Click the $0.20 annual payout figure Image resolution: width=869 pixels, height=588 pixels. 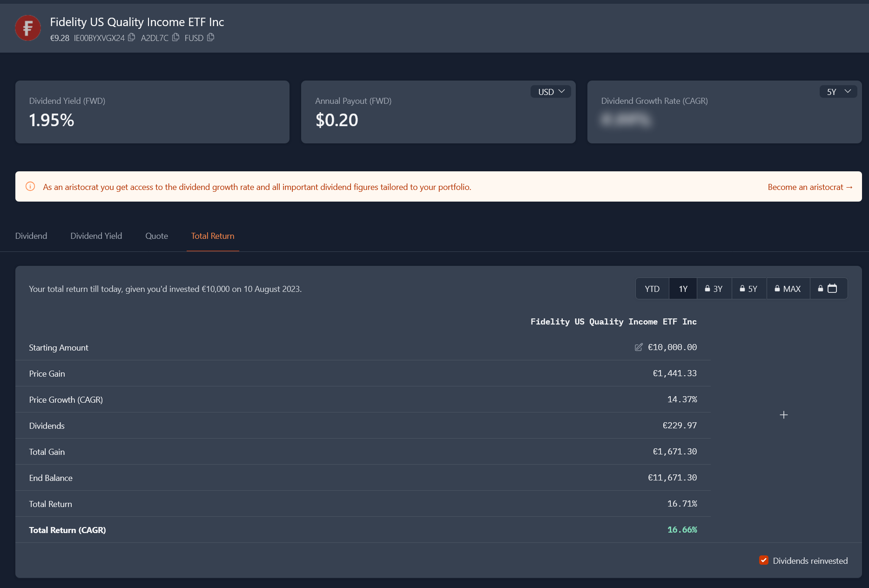click(x=337, y=120)
